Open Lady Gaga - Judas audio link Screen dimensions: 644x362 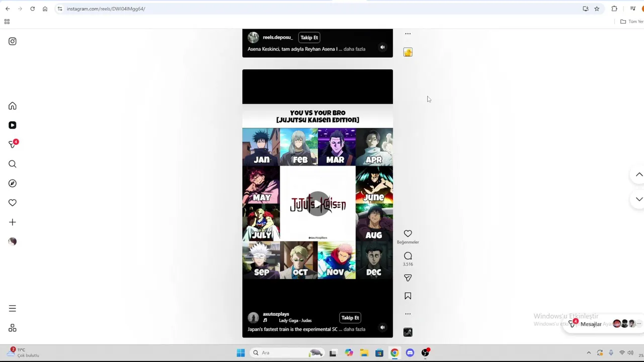tap(295, 321)
